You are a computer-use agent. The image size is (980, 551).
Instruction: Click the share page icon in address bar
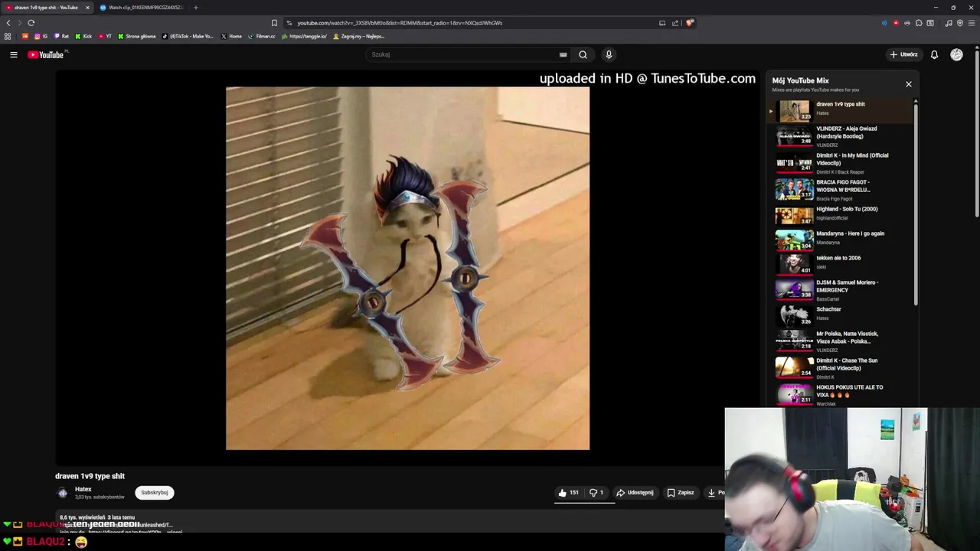(x=675, y=23)
